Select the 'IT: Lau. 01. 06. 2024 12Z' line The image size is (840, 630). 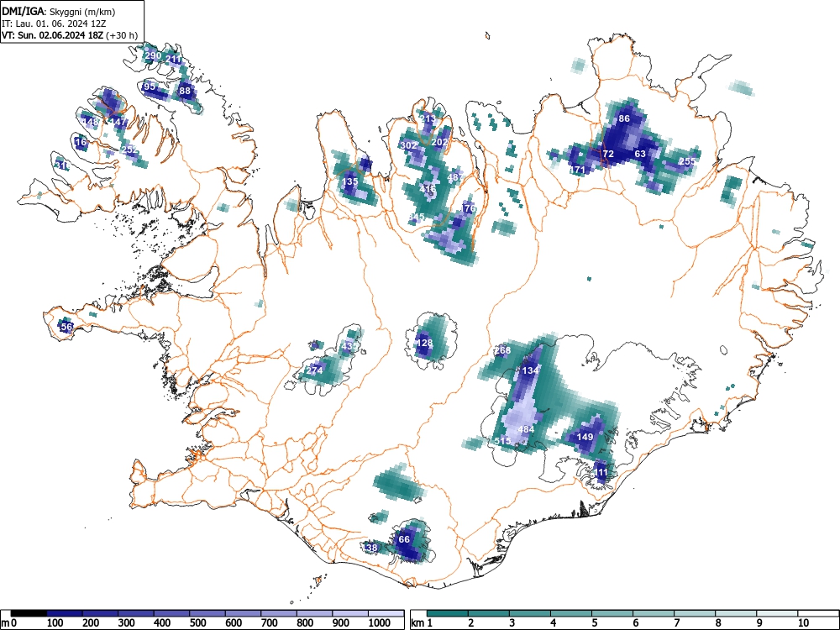tap(54, 24)
